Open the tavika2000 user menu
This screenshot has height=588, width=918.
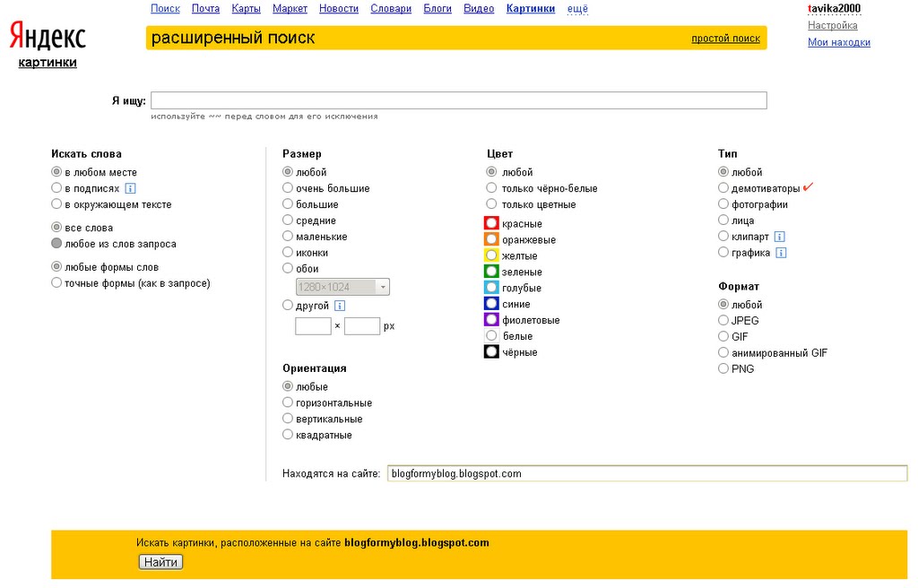pos(835,9)
